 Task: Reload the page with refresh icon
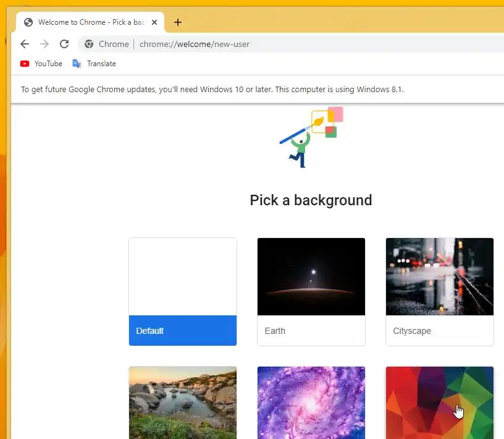coord(64,44)
